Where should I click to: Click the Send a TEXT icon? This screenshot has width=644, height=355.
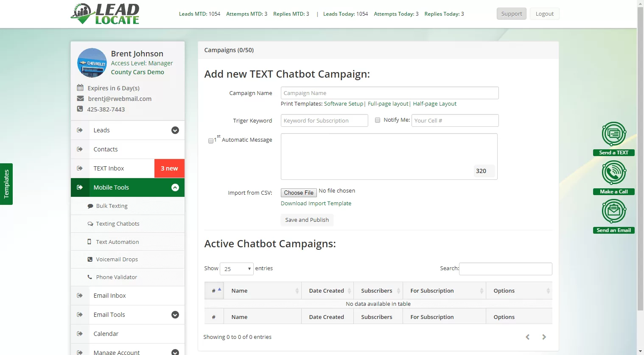pos(614,134)
